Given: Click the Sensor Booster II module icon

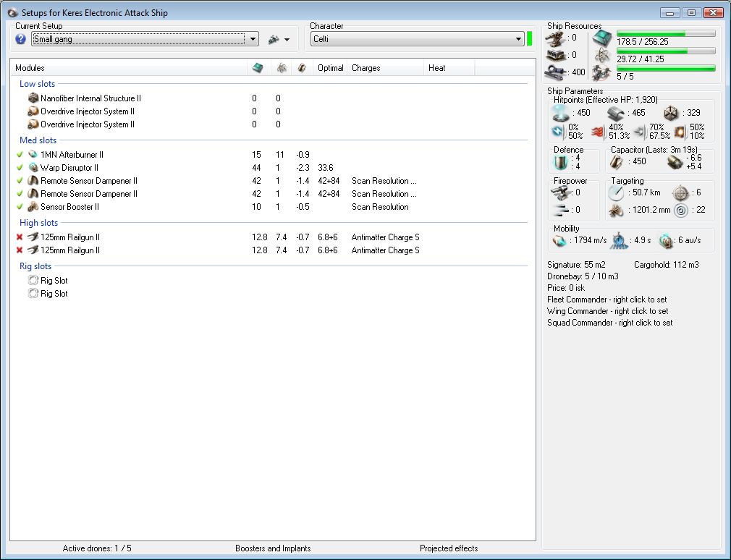Looking at the screenshot, I should [x=33, y=206].
